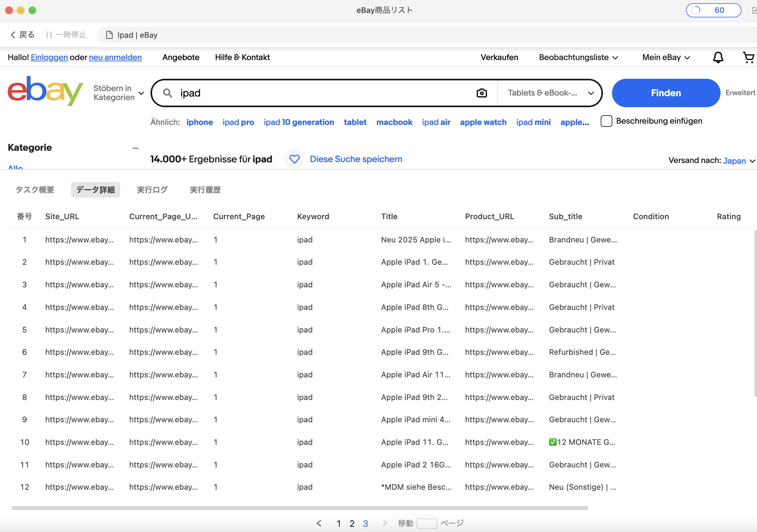
Task: Open the 実行履歴 tab
Action: [x=205, y=190]
